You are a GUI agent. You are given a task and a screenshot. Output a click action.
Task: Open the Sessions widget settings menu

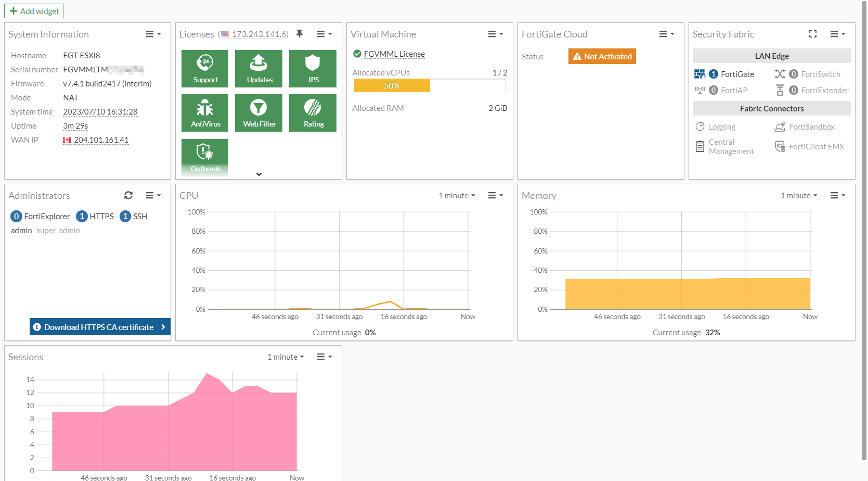coord(325,357)
